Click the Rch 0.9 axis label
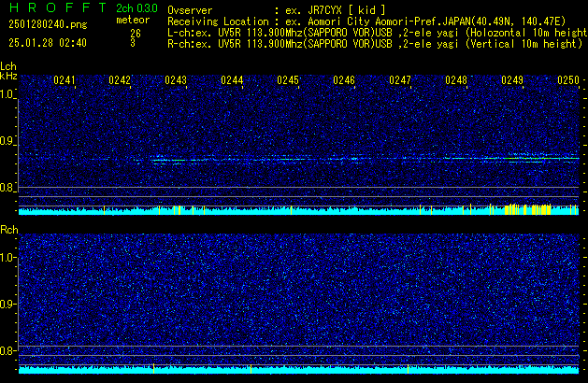Screen dimensions: 588x383 [7, 304]
